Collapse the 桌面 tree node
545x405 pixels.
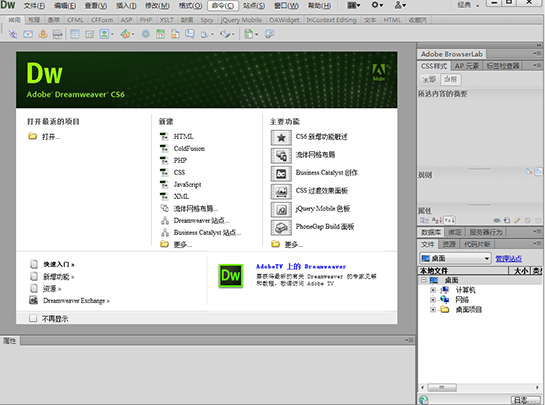(x=423, y=280)
